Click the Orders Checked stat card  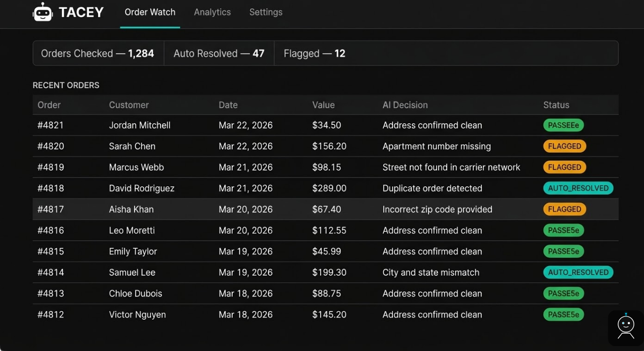click(98, 53)
